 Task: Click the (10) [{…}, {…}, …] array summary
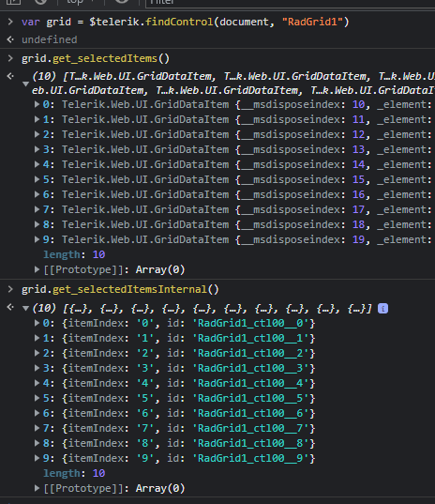click(202, 309)
